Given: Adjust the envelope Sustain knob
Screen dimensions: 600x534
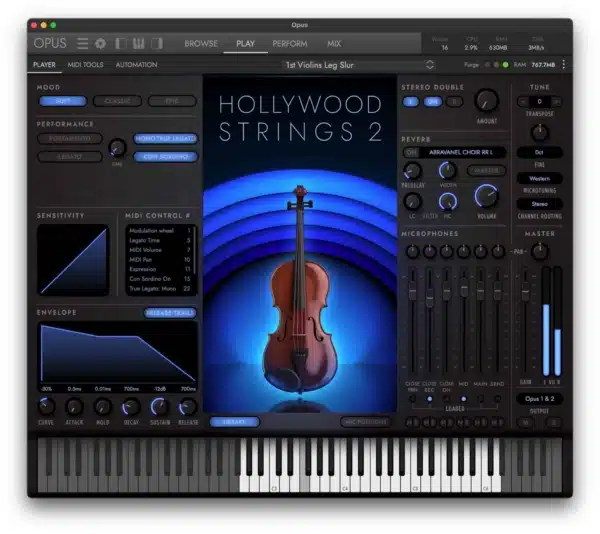Looking at the screenshot, I should pyautogui.click(x=160, y=407).
